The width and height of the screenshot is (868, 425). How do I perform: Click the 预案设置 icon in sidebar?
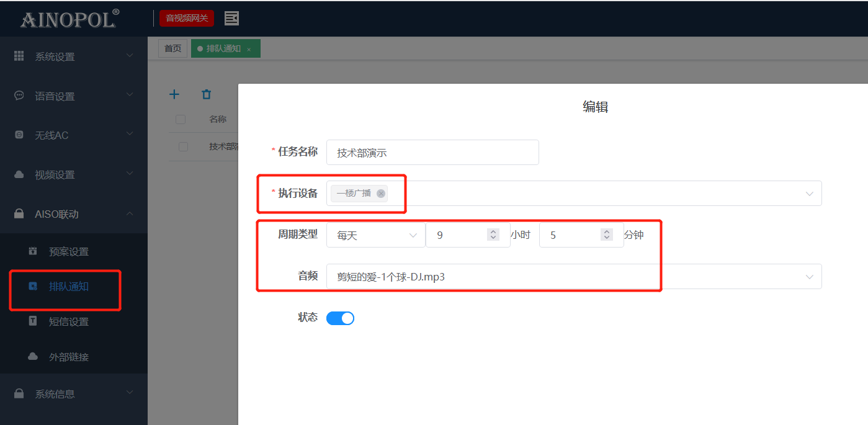click(34, 251)
